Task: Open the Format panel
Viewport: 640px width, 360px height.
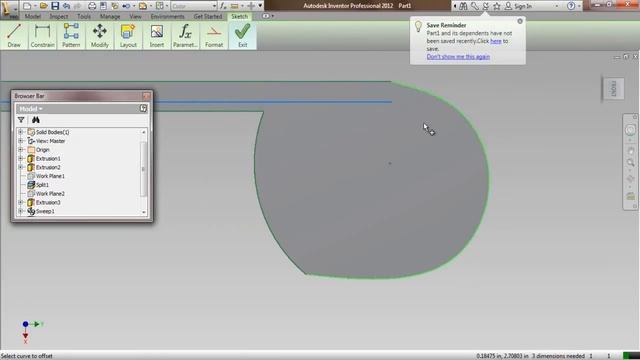Action: pyautogui.click(x=214, y=36)
